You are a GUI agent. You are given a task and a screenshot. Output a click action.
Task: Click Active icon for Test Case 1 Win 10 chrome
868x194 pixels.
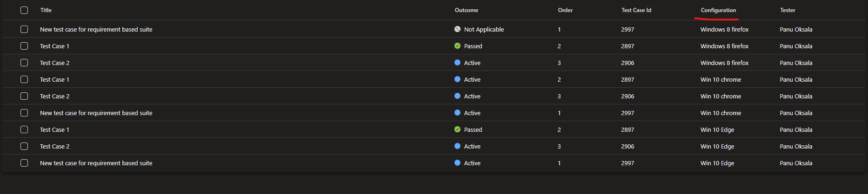[x=457, y=79]
